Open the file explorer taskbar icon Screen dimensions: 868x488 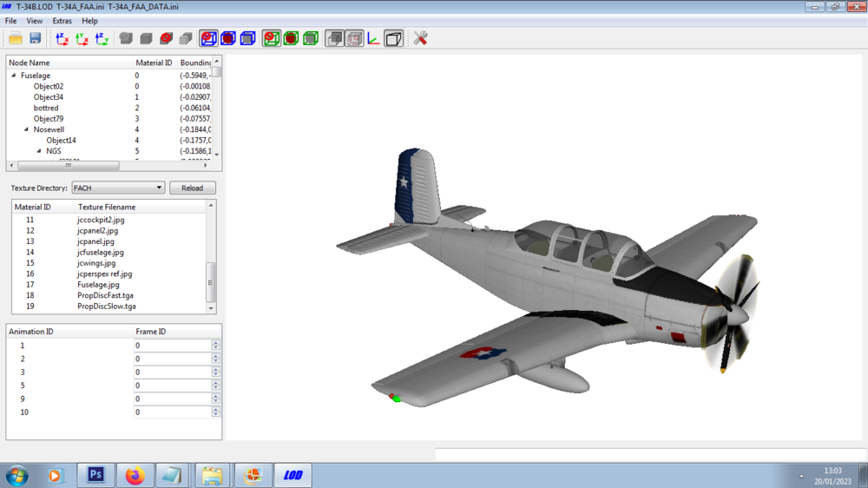[213, 475]
